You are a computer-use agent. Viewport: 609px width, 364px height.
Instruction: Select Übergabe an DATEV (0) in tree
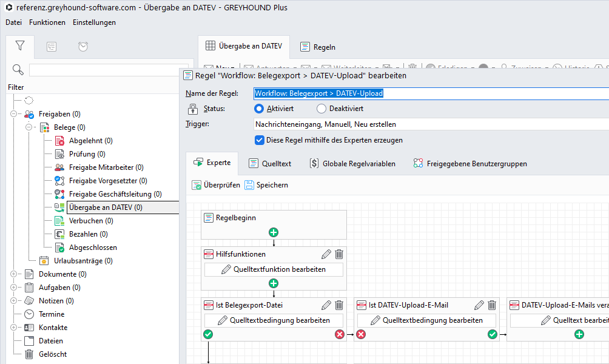pyautogui.click(x=106, y=207)
